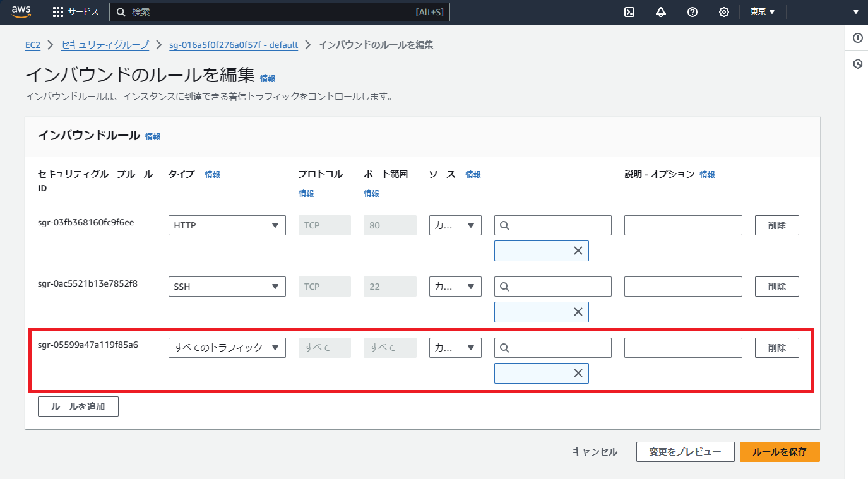Open the sg-016a5f0f276a0f57f - default breadcrumb
The height and width of the screenshot is (479, 868).
234,45
